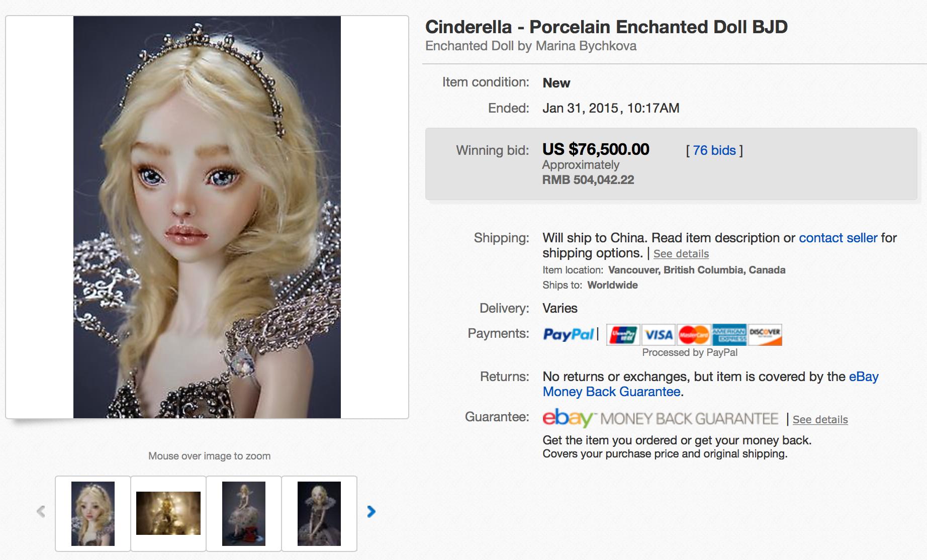
Task: Open guarantee See details link
Action: [x=820, y=420]
